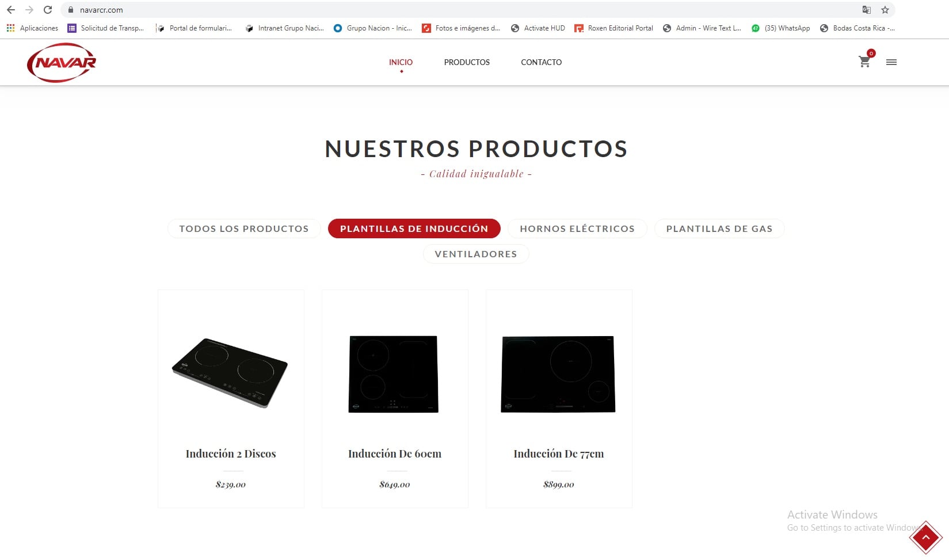This screenshot has height=560, width=949.
Task: Filter by Todos Los Productos
Action: pos(244,228)
